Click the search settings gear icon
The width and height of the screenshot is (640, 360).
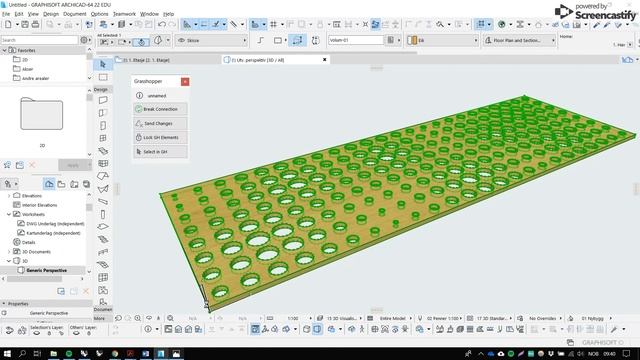click(84, 40)
